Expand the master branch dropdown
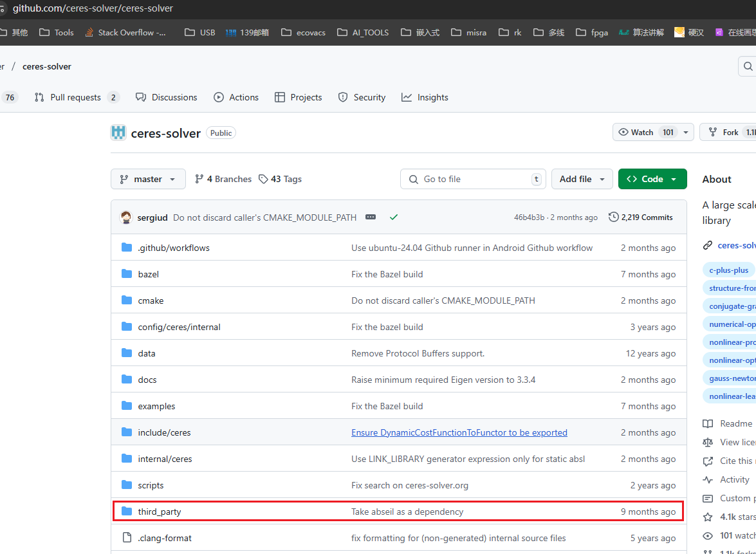The height and width of the screenshot is (554, 756). pos(148,179)
